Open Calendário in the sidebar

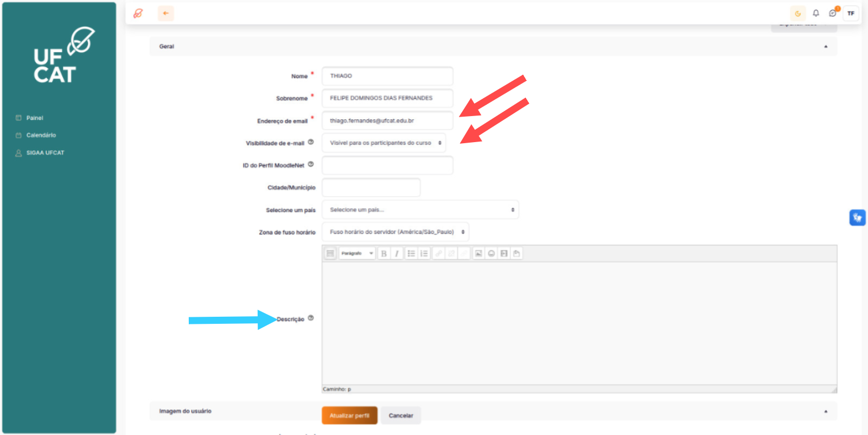pos(41,135)
